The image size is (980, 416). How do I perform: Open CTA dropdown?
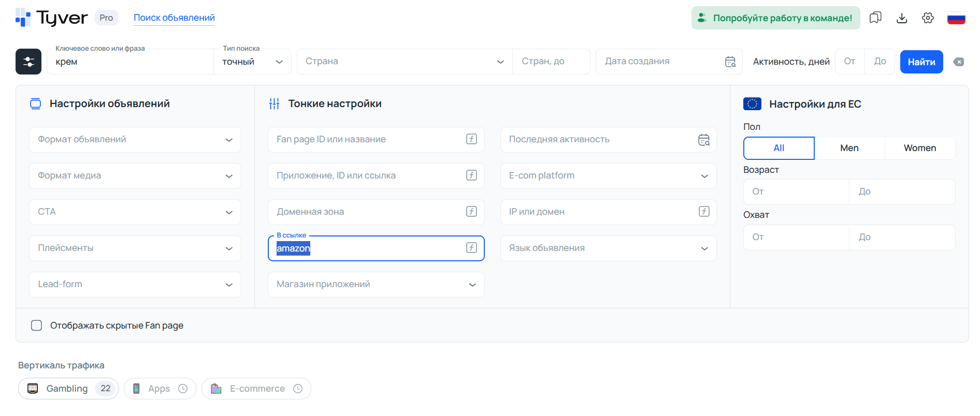click(135, 212)
